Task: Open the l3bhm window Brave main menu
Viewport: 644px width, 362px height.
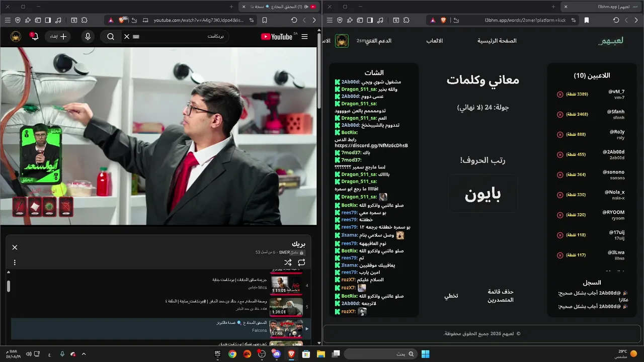Action: (x=330, y=20)
